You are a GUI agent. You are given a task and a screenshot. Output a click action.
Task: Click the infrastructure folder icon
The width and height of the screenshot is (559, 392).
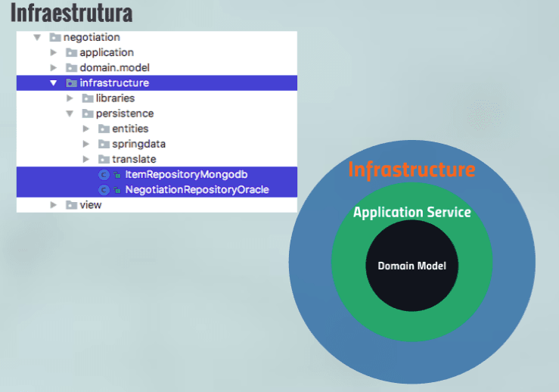[x=72, y=83]
